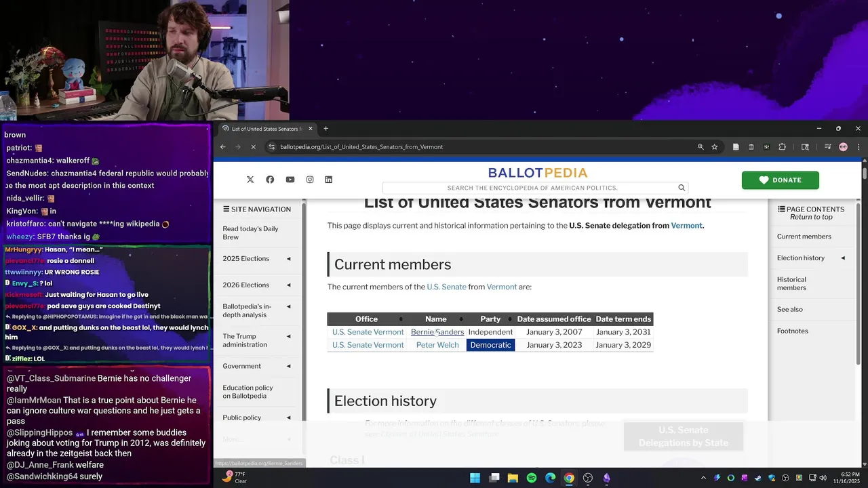Open the volume control in system tray
Image resolution: width=868 pixels, height=488 pixels.
tap(823, 478)
